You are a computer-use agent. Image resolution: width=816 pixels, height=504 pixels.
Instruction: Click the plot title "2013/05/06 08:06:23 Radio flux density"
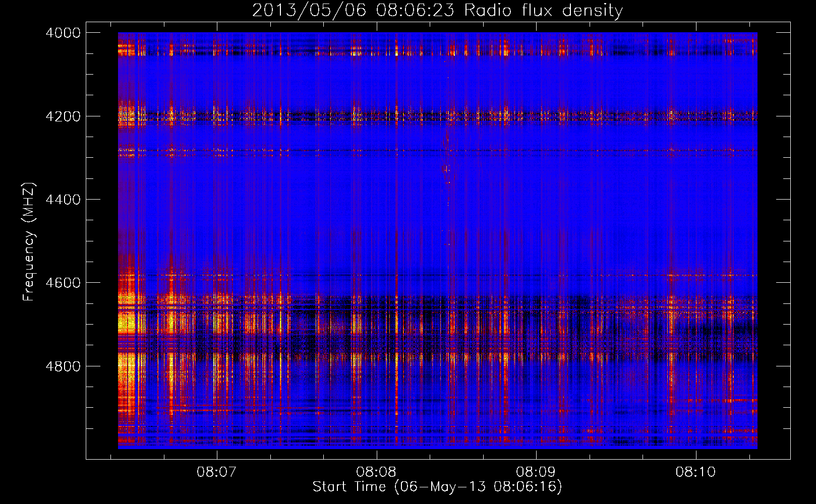[437, 10]
